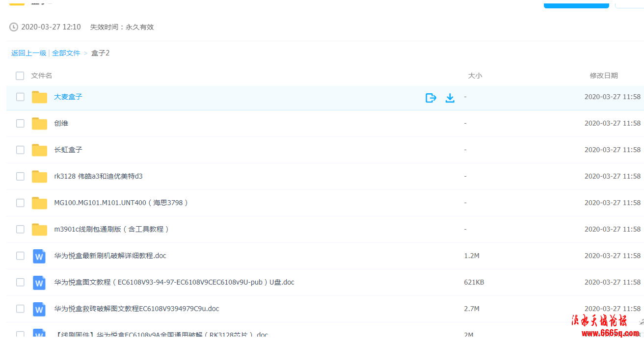Click the 621KB size value
Image resolution: width=644 pixels, height=341 pixels.
coord(474,282)
